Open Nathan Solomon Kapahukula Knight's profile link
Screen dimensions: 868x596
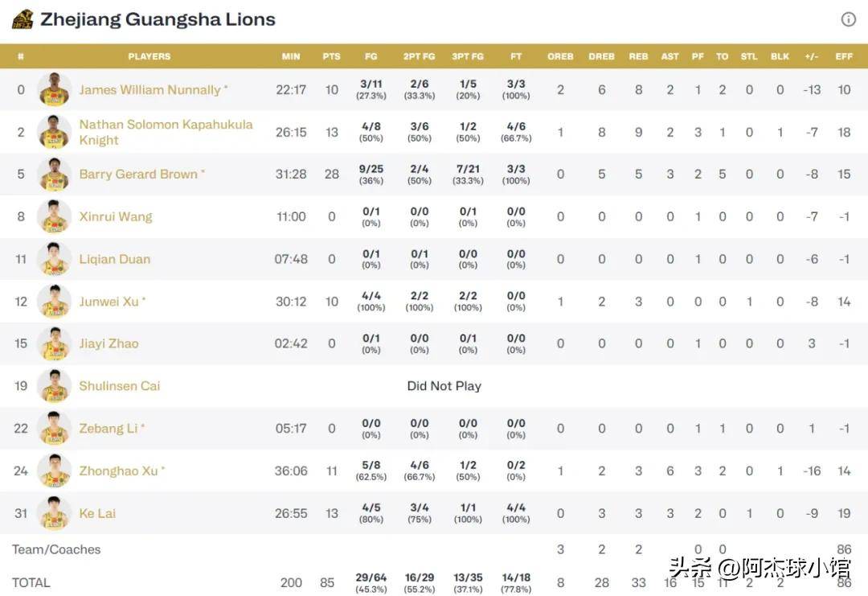click(x=166, y=132)
